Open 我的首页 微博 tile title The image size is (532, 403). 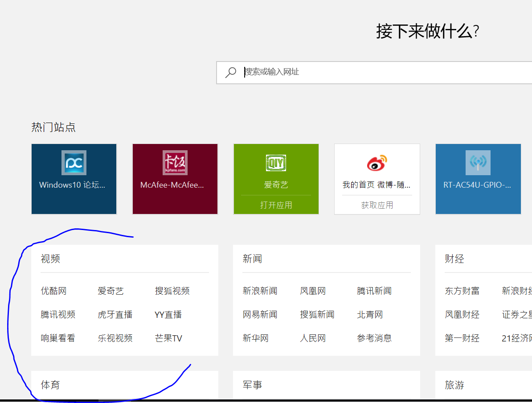coord(376,185)
